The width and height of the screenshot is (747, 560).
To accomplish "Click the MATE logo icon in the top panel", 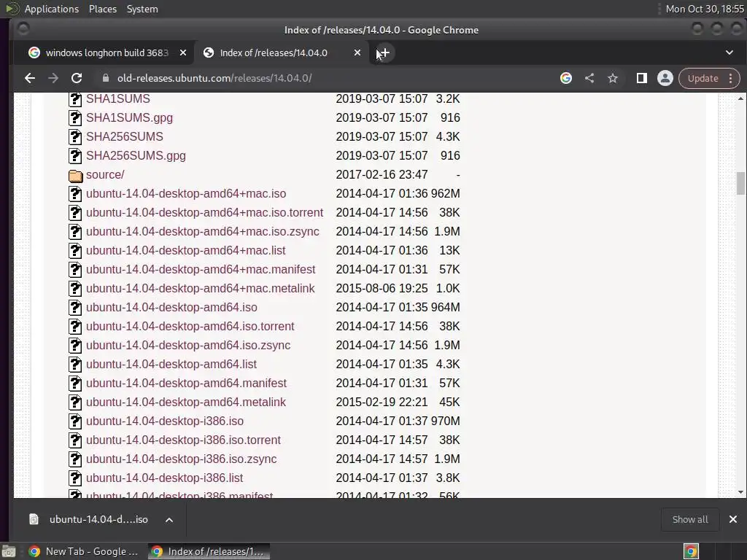I will (12, 9).
